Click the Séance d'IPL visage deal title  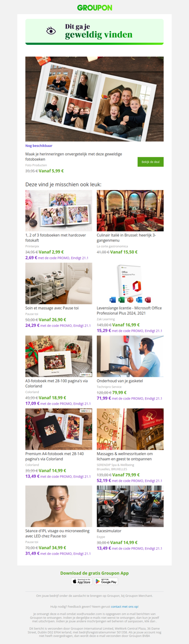coord(54,534)
